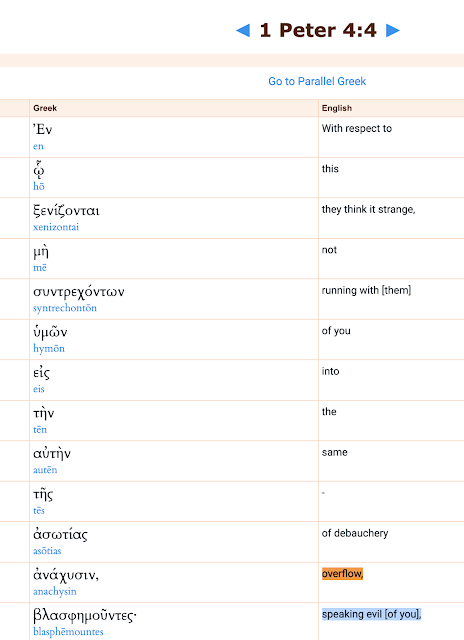464x640 pixels.
Task: Open the 'tēs' transliteration link
Action: click(x=39, y=510)
